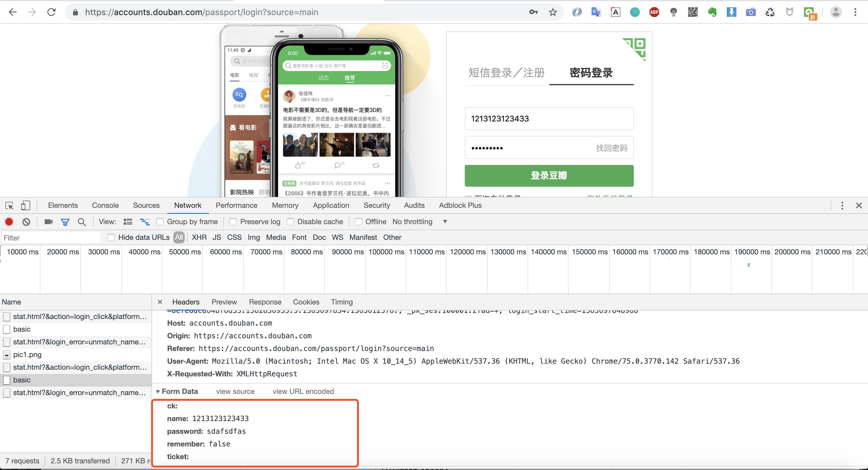The height and width of the screenshot is (470, 868).
Task: Close the request details pane
Action: 160,302
